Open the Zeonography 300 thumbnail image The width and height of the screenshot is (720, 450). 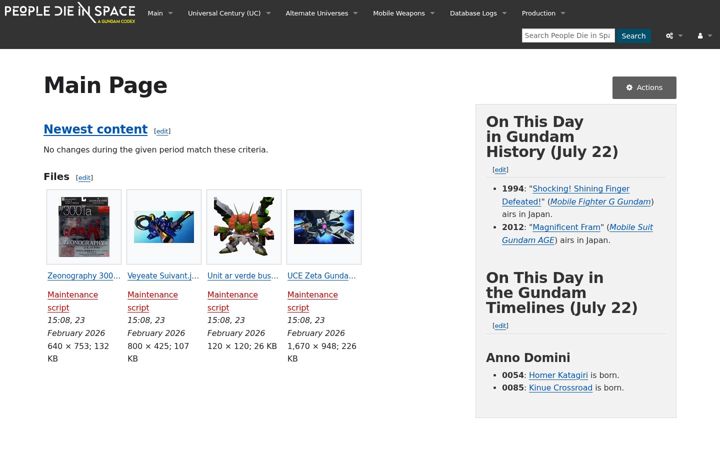tap(84, 227)
